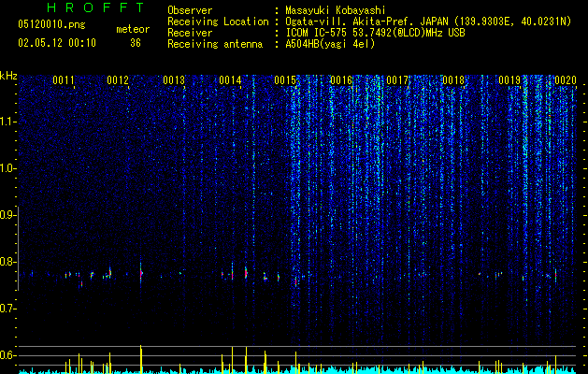Image resolution: width=588 pixels, height=374 pixels.
Task: Click the 0.6 kHz axis label
Action: click(8, 355)
